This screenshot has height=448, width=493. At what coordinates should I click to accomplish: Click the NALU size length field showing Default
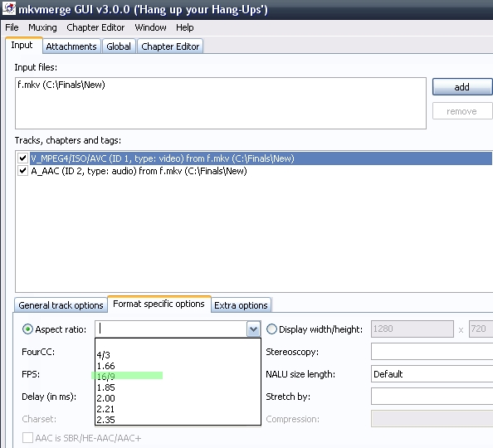coord(432,374)
